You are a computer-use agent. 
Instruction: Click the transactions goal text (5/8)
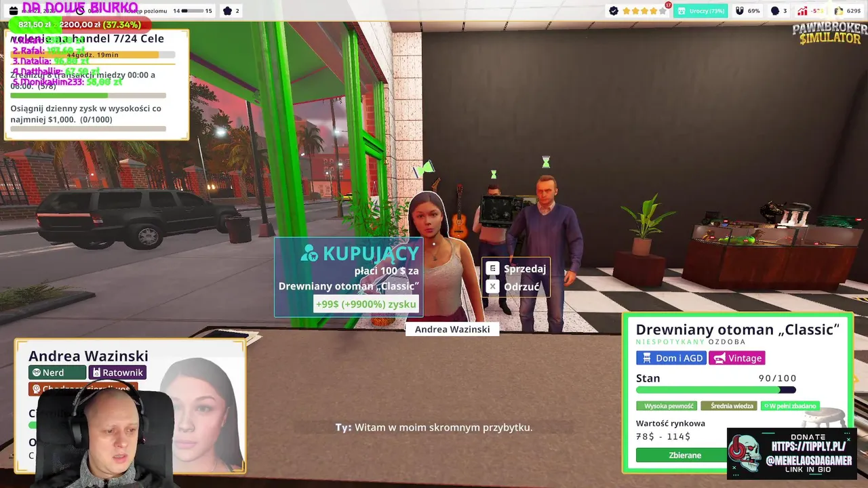click(83, 80)
